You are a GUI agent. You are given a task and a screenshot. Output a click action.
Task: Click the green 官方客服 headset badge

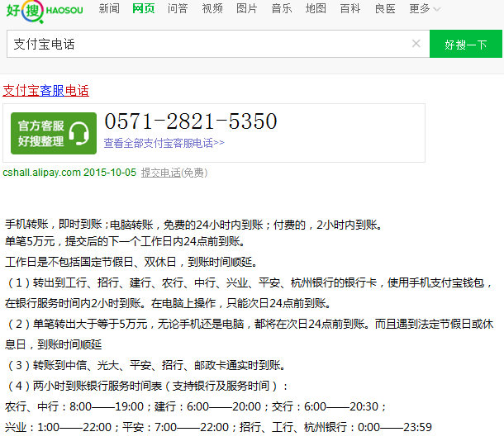click(54, 133)
